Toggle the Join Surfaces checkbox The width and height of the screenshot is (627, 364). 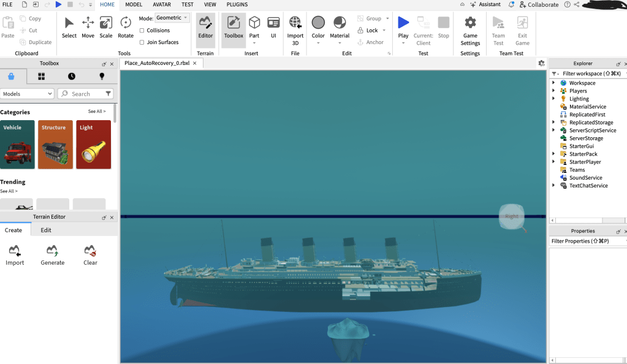point(142,42)
